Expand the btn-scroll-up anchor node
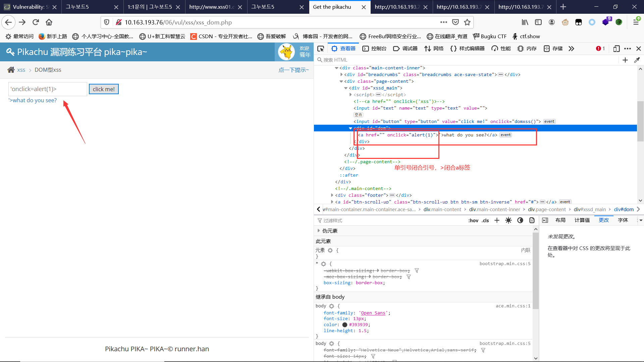644x362 pixels. [x=332, y=202]
